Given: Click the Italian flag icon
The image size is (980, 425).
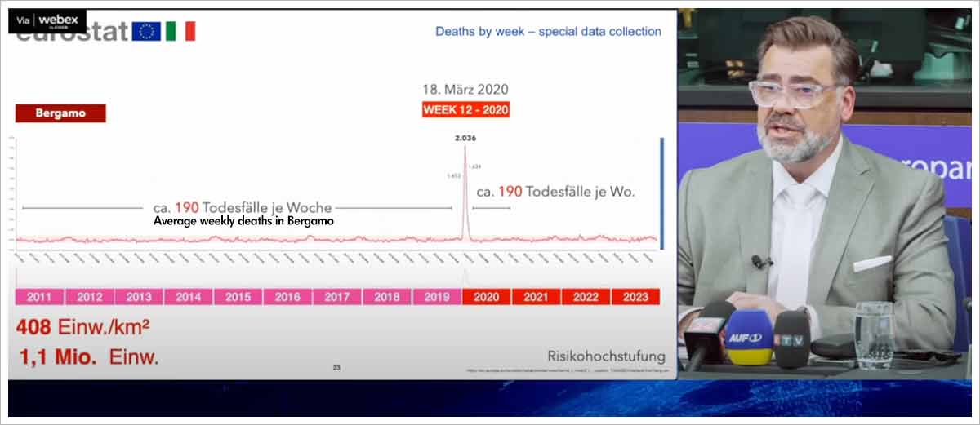Looking at the screenshot, I should pyautogui.click(x=180, y=32).
